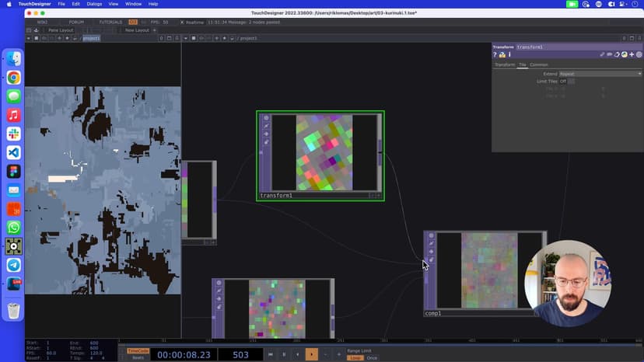Switch to the Common tab

click(x=539, y=64)
